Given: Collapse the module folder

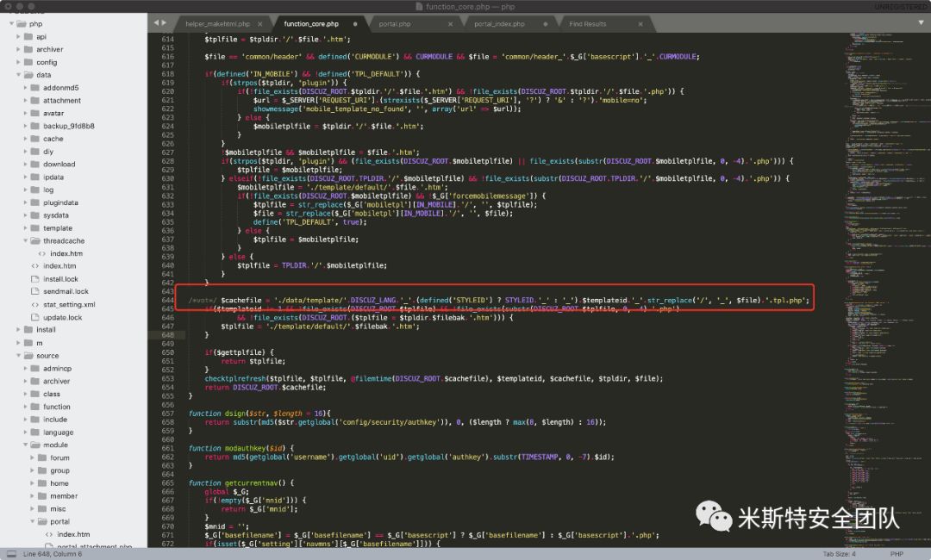Looking at the screenshot, I should coord(26,445).
